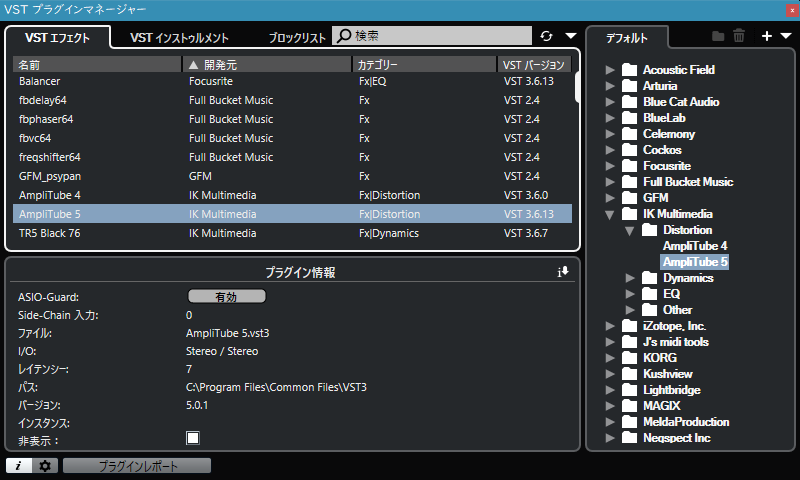800x480 pixels.
Task: Expand the Acoustic Field folder
Action: [x=610, y=70]
